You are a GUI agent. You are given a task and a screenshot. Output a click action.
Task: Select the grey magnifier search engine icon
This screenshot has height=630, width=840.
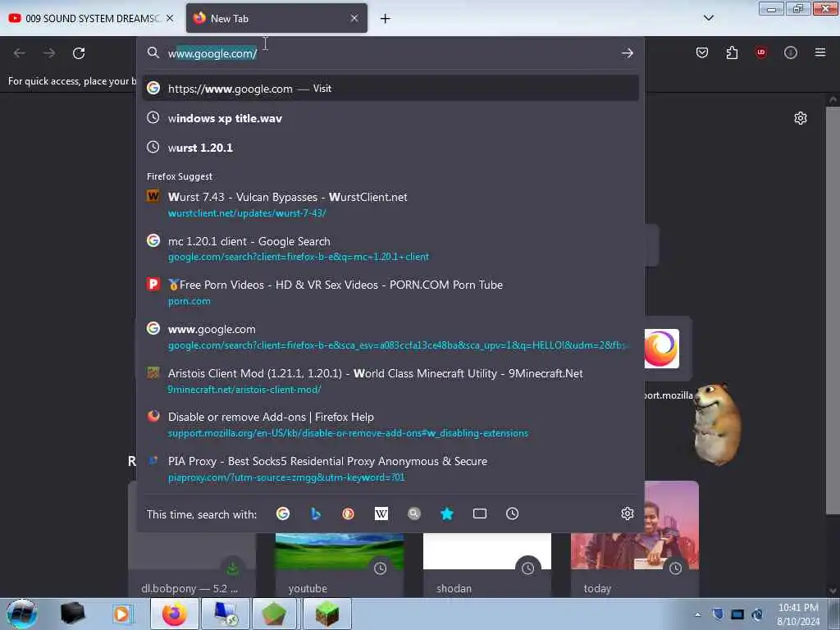coord(413,514)
